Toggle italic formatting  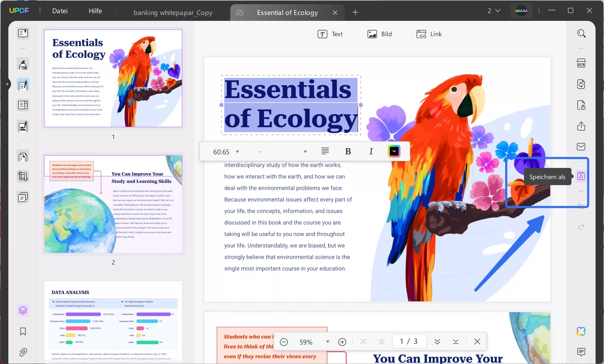(x=371, y=151)
